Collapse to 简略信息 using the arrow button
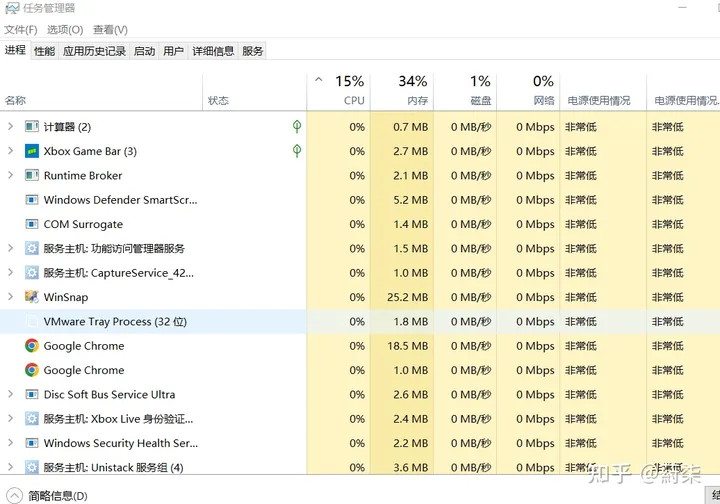The width and height of the screenshot is (720, 504). 14,495
